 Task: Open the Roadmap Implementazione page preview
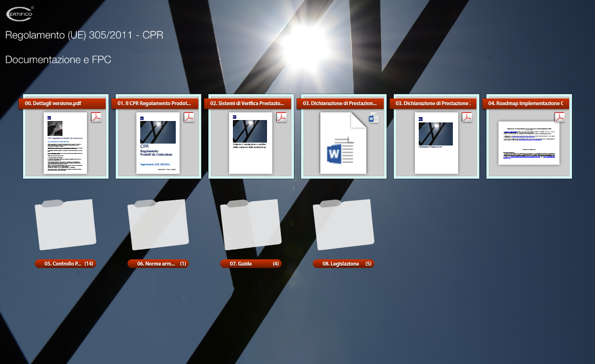[x=529, y=143]
